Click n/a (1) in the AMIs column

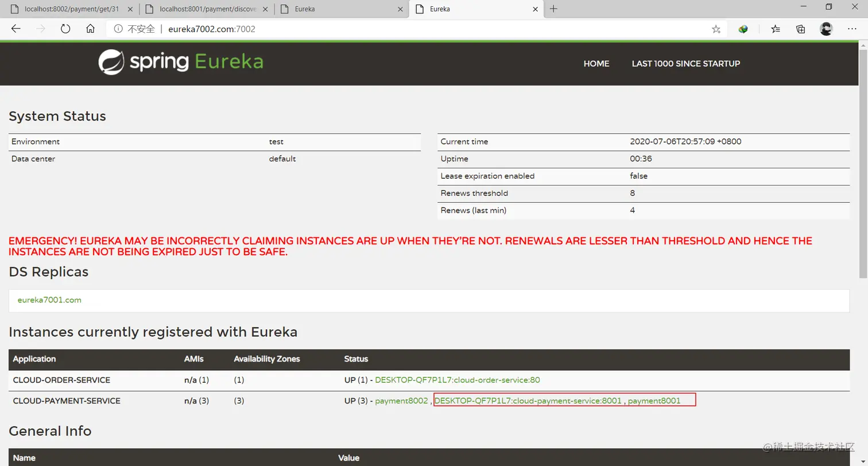196,380
